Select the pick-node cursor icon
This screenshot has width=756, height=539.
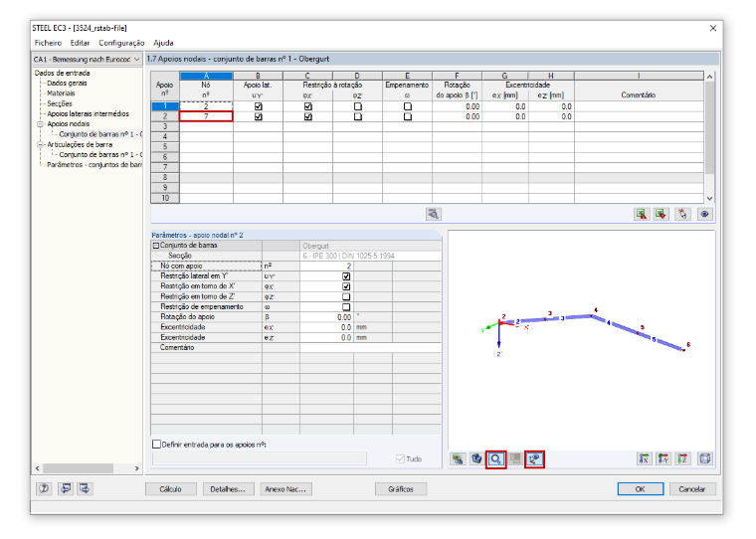682,214
